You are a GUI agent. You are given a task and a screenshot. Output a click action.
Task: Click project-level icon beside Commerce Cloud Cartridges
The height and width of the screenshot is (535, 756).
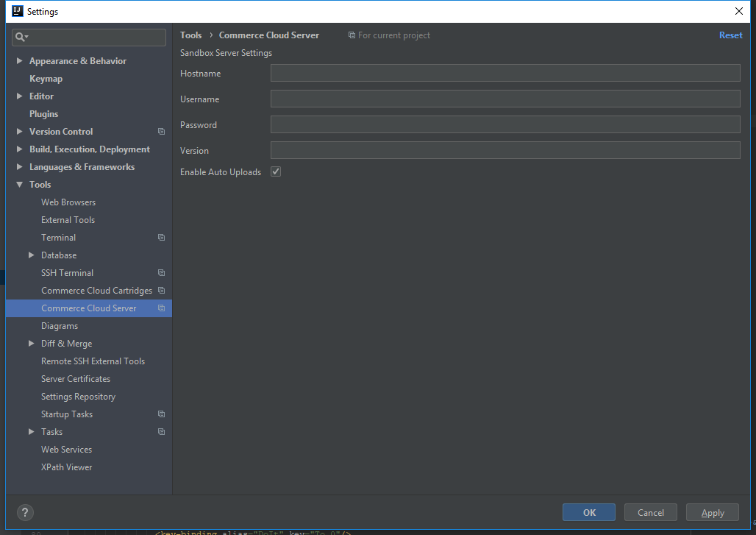click(162, 291)
